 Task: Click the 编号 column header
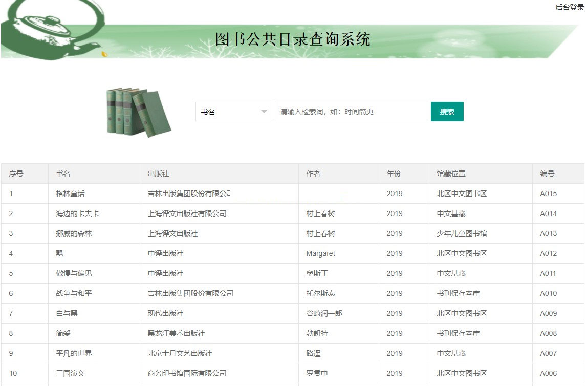(547, 174)
